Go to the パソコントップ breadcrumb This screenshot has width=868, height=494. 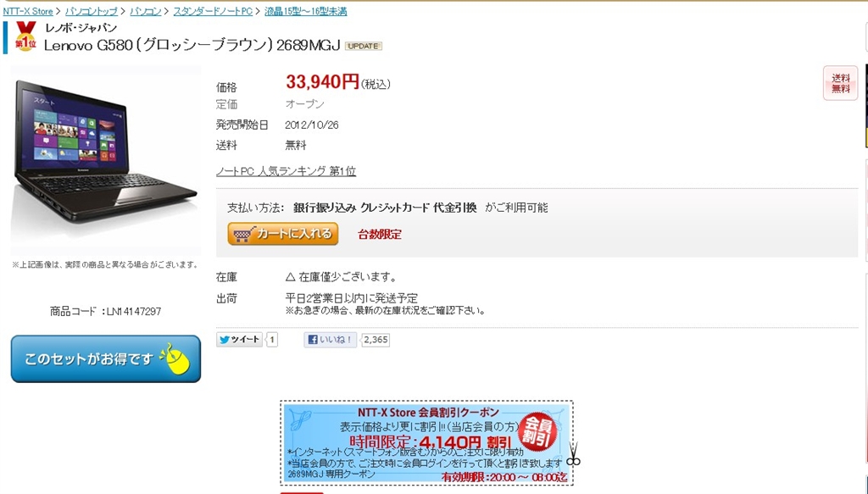tap(92, 11)
